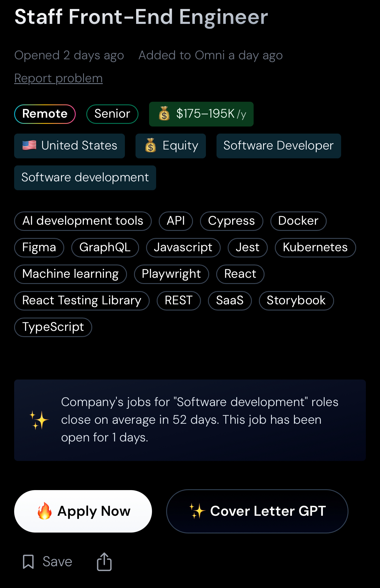Click the Software Developer tag
Screen dimensions: 380x588
click(278, 146)
